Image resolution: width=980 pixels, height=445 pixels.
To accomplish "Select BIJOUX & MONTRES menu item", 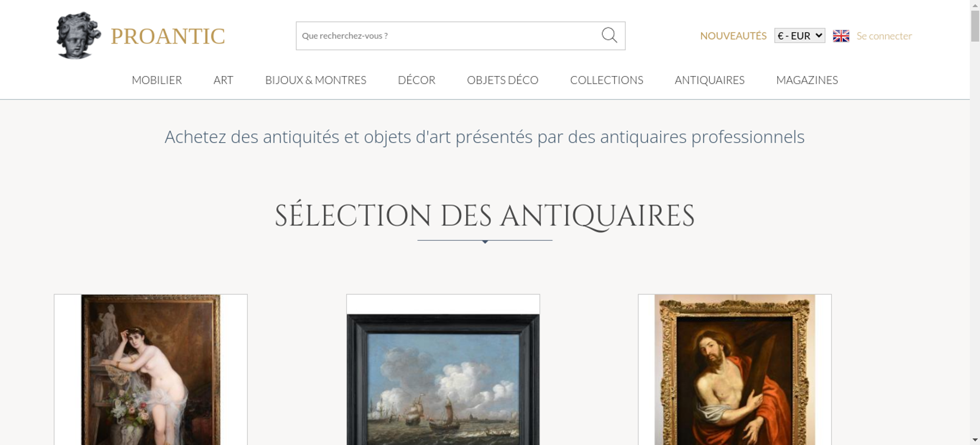I will (316, 80).
